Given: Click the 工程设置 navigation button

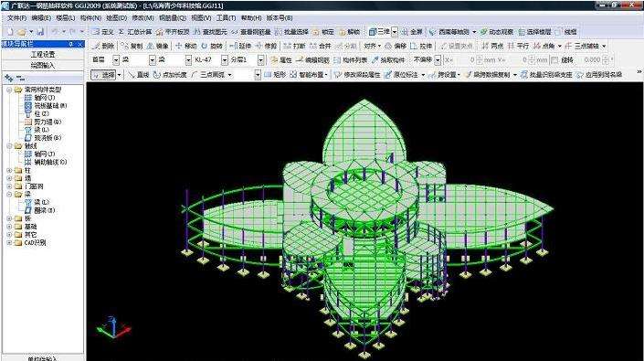Looking at the screenshot, I should pyautogui.click(x=43, y=55).
